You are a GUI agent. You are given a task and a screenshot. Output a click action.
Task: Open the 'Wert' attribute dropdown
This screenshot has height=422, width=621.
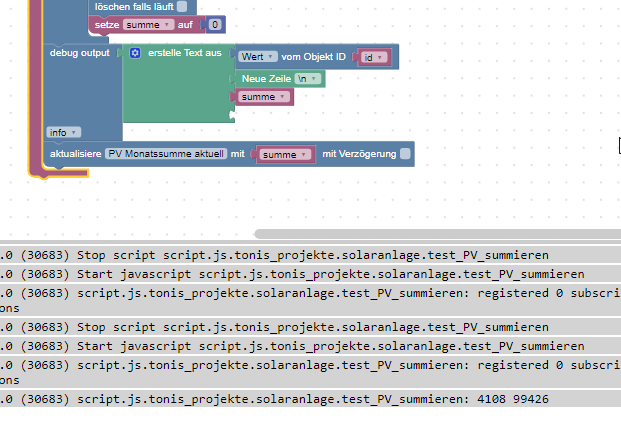click(258, 57)
